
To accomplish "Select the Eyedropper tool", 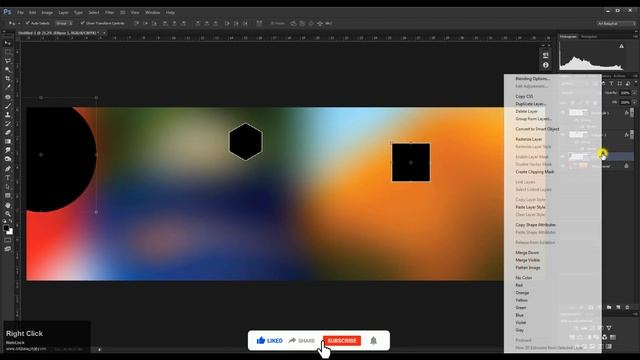I will click(x=8, y=87).
